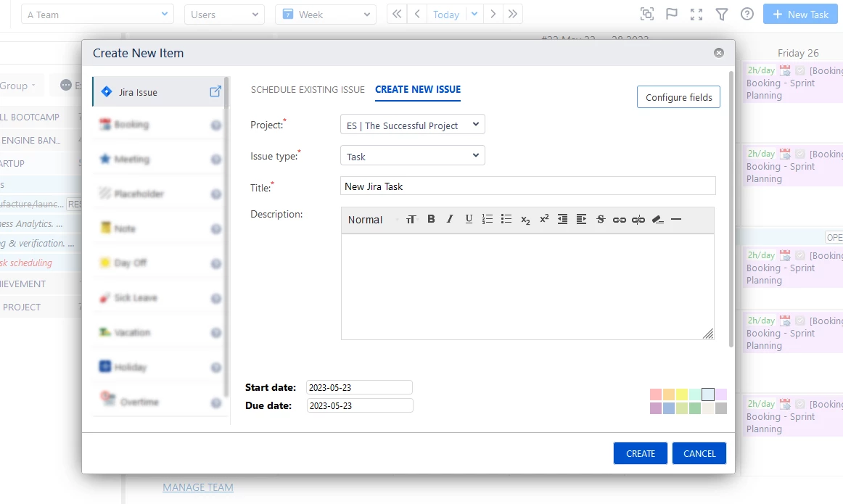The width and height of the screenshot is (843, 504).
Task: Expand the Issue type dropdown
Action: tap(412, 156)
